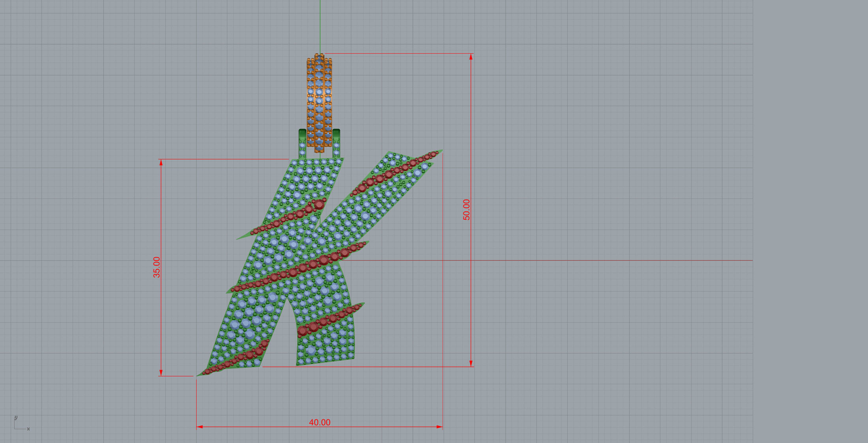Select the right green bail connector loop

point(336,144)
